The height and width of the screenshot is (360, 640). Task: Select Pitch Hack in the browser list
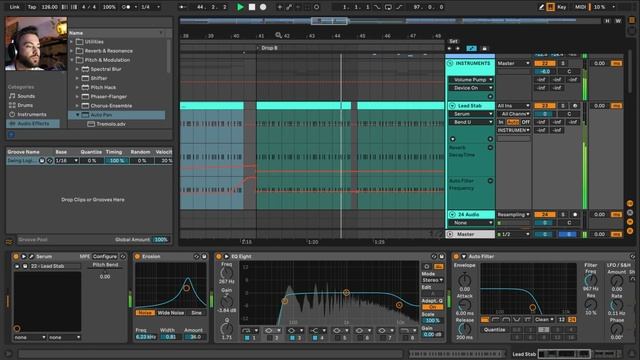[103, 87]
